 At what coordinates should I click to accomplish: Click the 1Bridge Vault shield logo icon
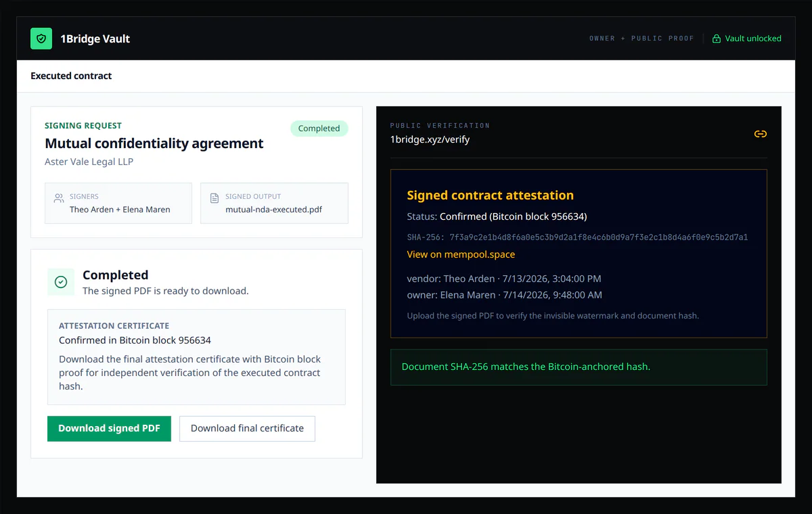41,39
